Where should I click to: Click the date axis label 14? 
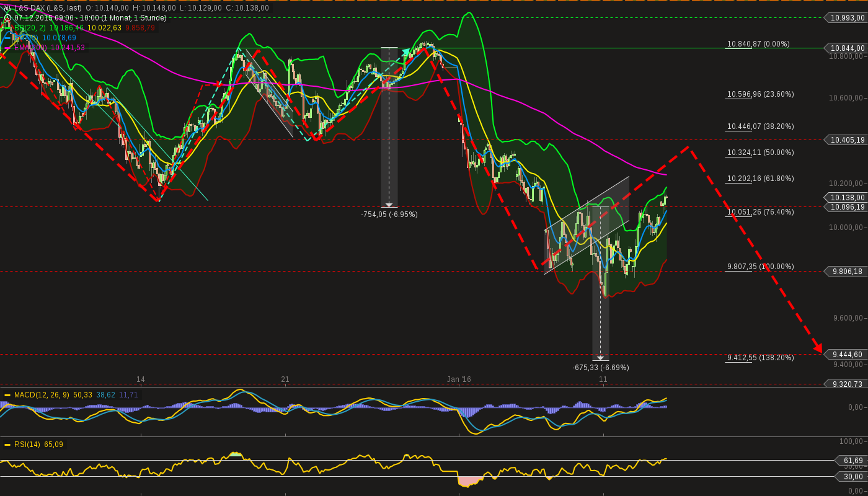click(141, 379)
